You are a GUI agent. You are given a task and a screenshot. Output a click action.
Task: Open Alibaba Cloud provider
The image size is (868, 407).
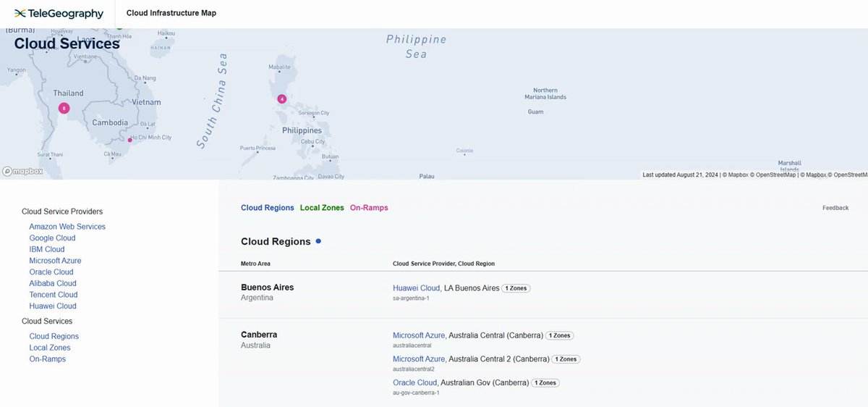53,283
